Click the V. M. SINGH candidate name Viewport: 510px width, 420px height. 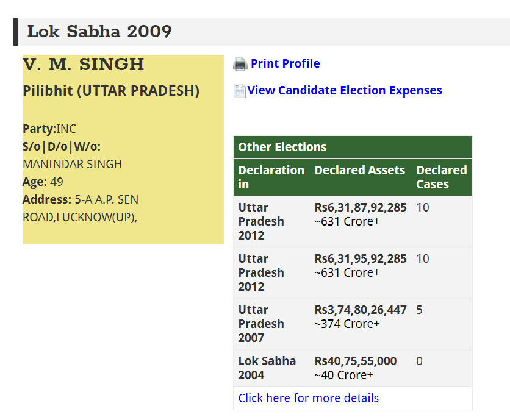[x=84, y=64]
